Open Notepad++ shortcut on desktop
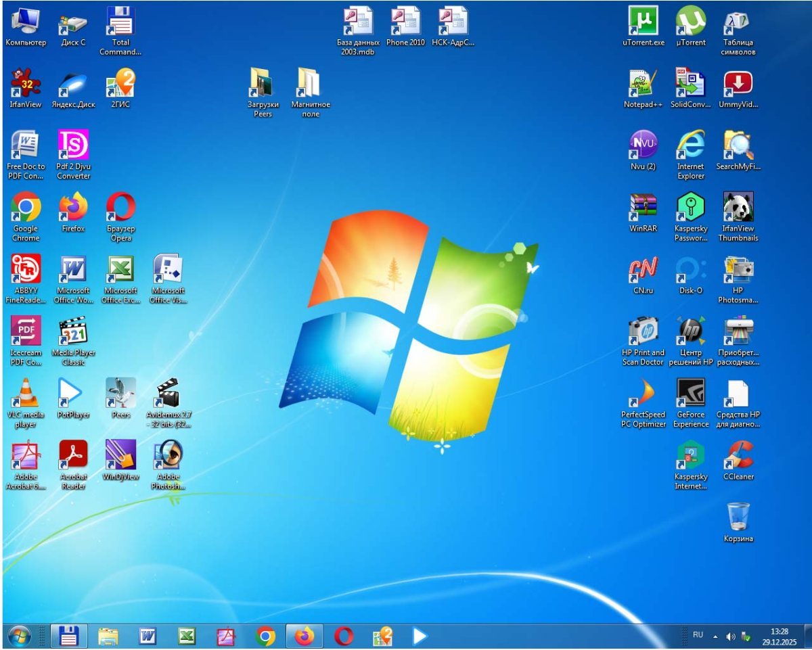The image size is (812, 650). coord(643,84)
